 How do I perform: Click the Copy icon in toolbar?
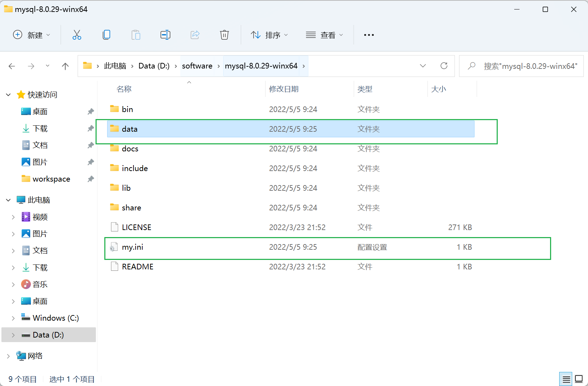(x=106, y=35)
